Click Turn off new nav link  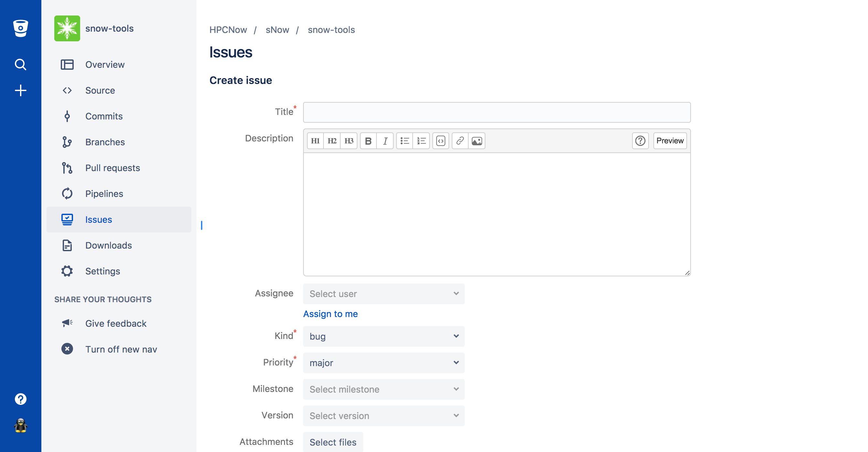pos(121,349)
